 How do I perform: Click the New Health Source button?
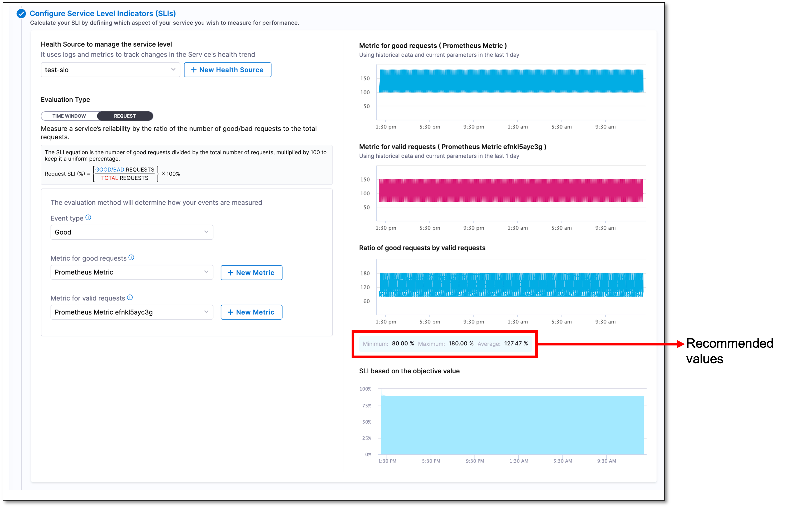tap(228, 70)
